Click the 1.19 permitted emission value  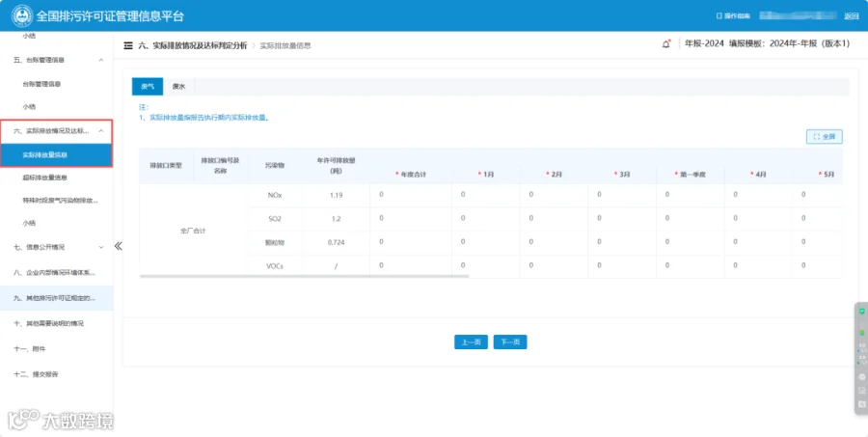[336, 195]
